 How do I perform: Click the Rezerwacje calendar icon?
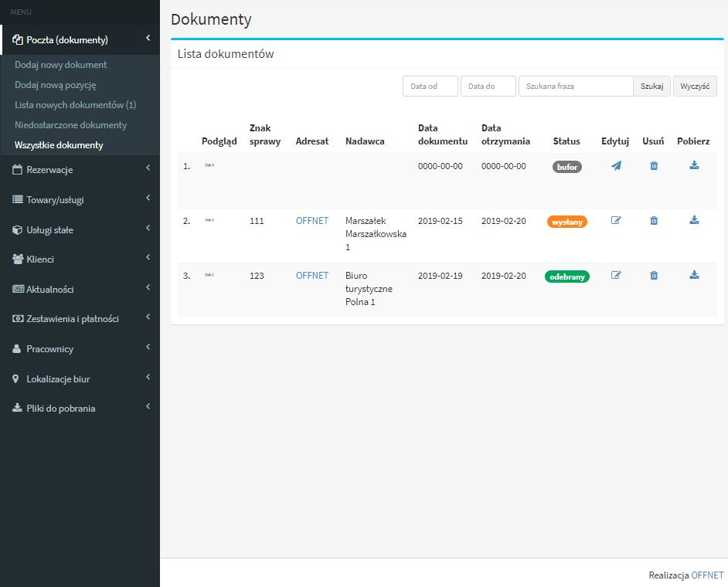[17, 170]
